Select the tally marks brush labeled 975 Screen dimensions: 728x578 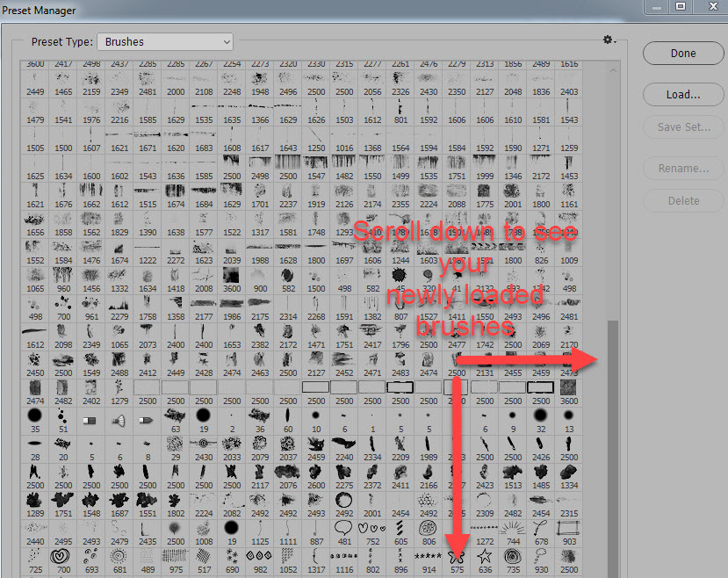(x=176, y=561)
